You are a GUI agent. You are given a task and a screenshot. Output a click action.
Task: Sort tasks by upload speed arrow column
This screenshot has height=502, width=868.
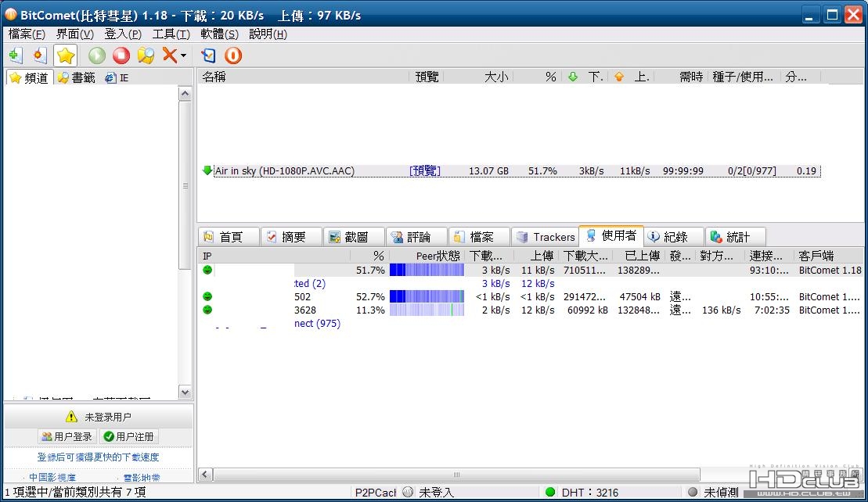pyautogui.click(x=632, y=77)
